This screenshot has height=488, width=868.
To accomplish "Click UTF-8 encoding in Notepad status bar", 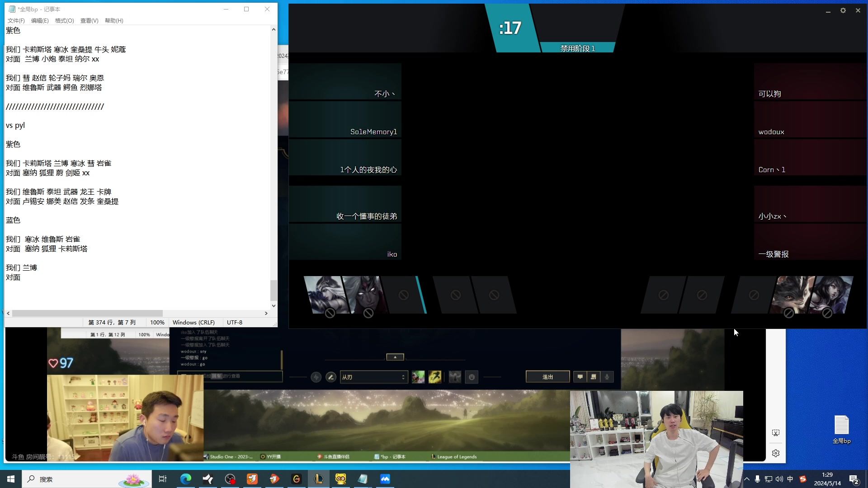I will click(x=235, y=323).
